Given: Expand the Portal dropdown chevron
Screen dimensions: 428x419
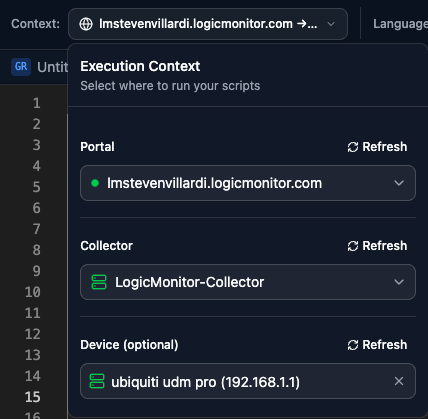Looking at the screenshot, I should point(399,183).
